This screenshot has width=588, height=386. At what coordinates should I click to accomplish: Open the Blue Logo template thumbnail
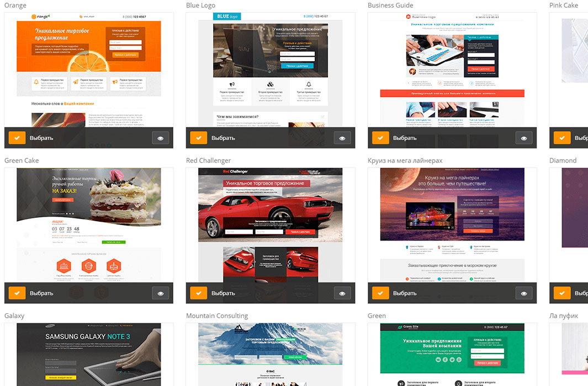click(x=271, y=70)
